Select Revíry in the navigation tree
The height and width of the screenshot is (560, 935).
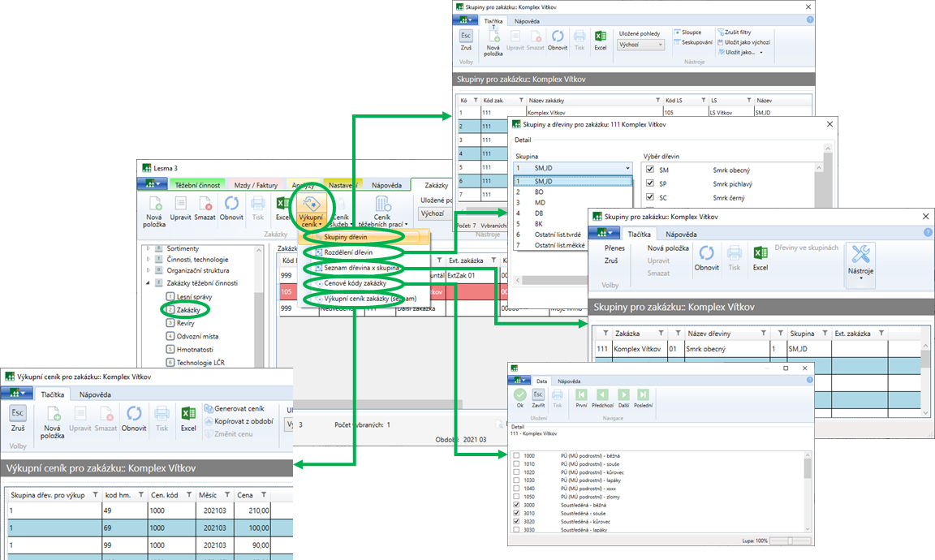pyautogui.click(x=187, y=323)
